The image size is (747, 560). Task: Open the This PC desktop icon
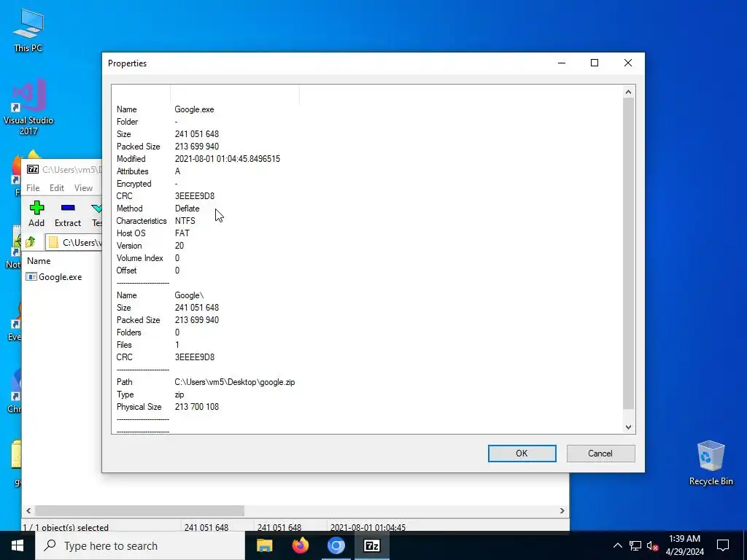click(x=28, y=31)
